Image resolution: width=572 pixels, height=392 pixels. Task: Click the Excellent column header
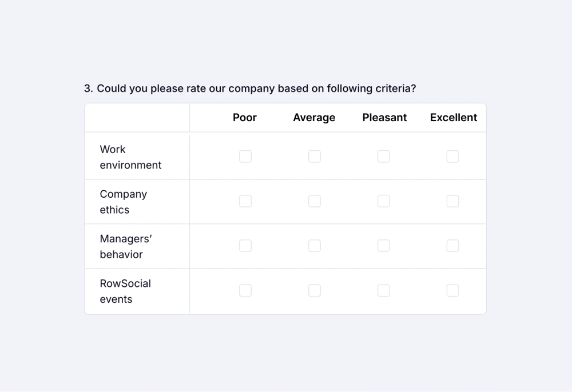[x=453, y=118]
